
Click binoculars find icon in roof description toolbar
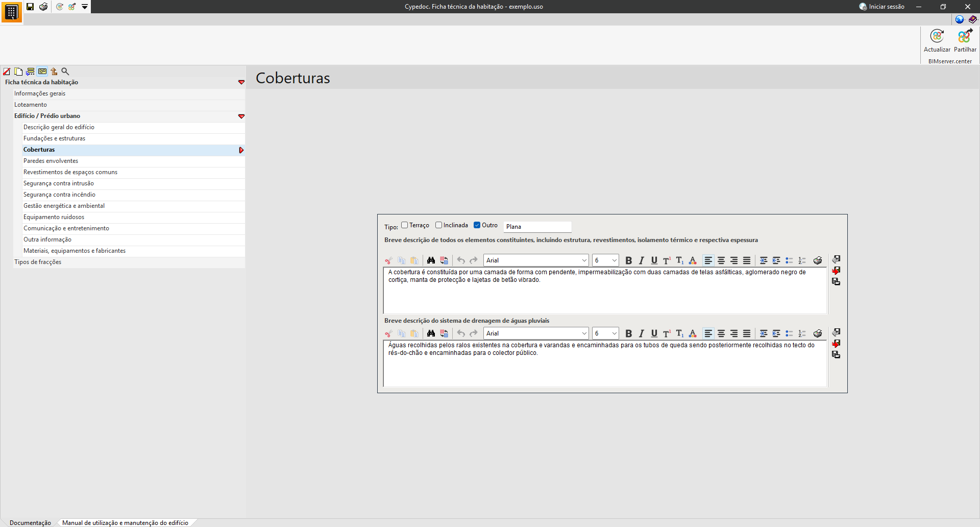tap(431, 260)
